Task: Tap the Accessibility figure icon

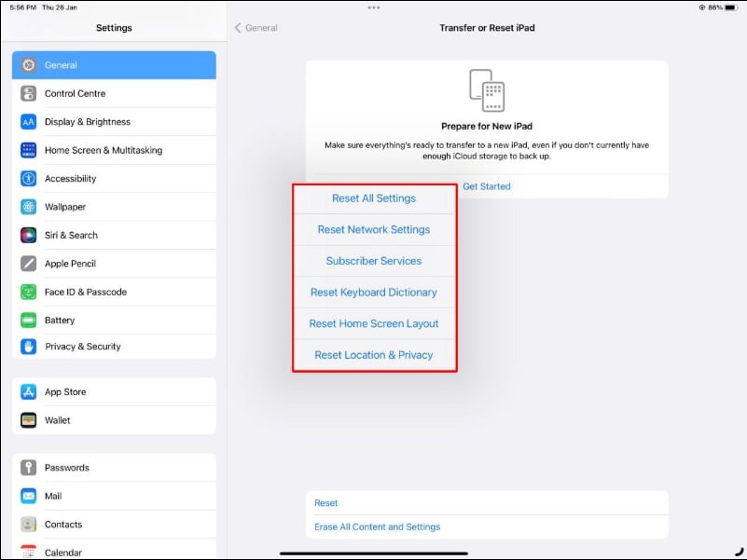Action: click(x=29, y=179)
